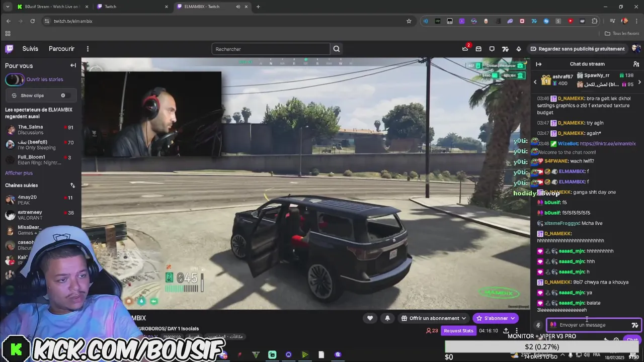Click the search magnifier button
The image size is (644, 362).
pyautogui.click(x=337, y=49)
